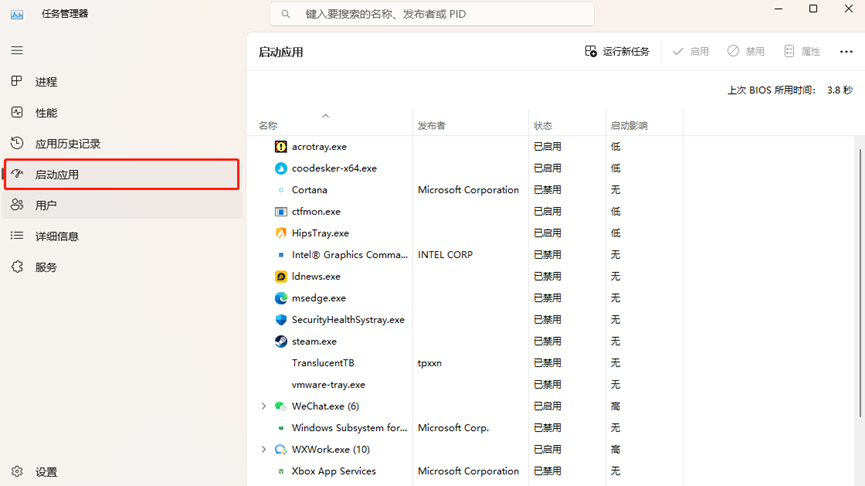
Task: Click the ldnews.exe icon
Action: click(281, 276)
